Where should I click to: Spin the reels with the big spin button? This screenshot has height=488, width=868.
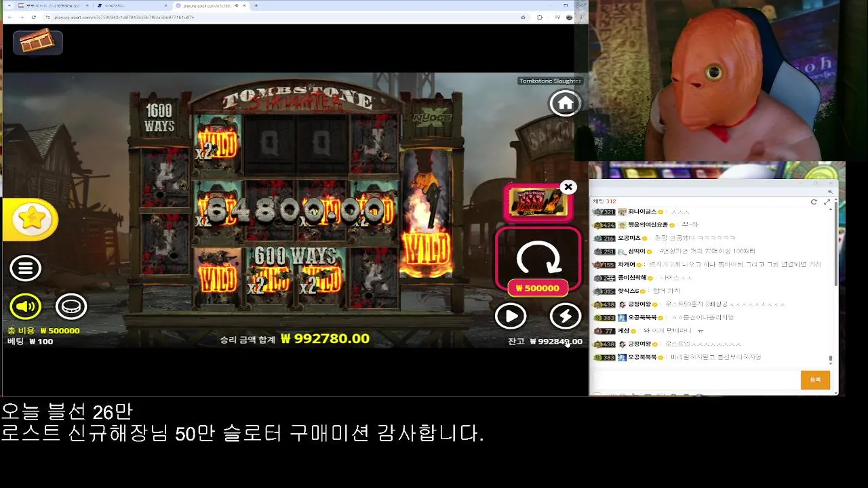pos(538,258)
